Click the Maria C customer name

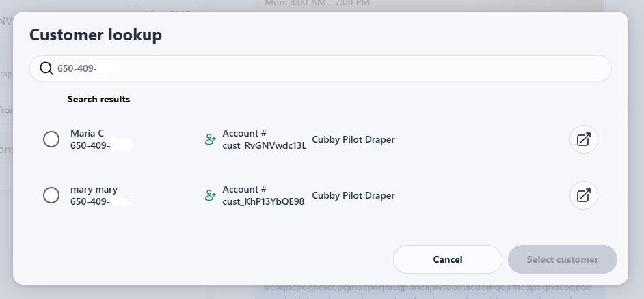87,133
